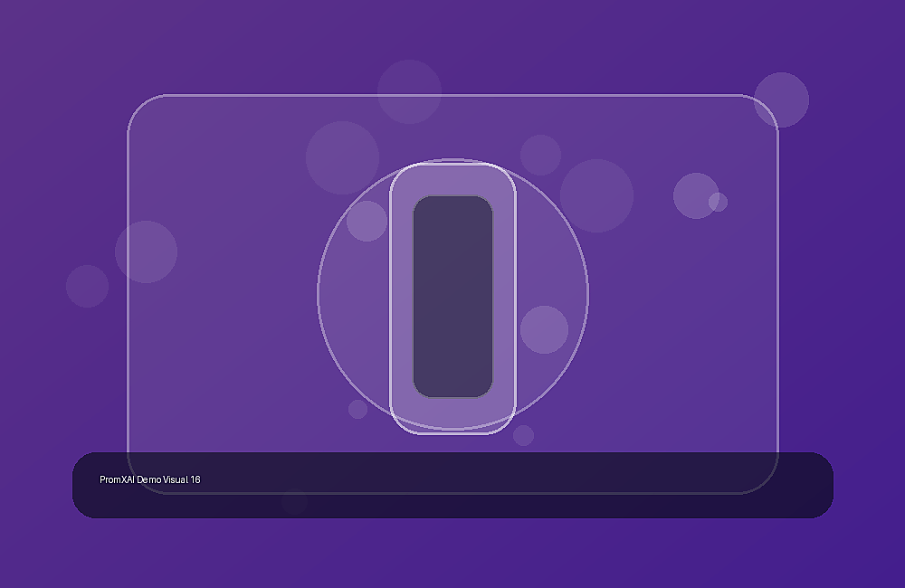Click the bubble inside circle, right of capsule
Image resolution: width=905 pixels, height=588 pixels.
544,329
